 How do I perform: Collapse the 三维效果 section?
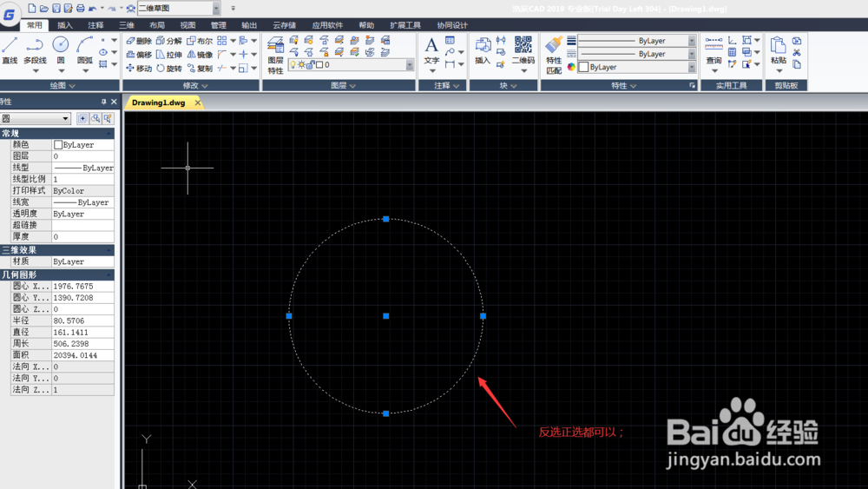[x=109, y=250]
